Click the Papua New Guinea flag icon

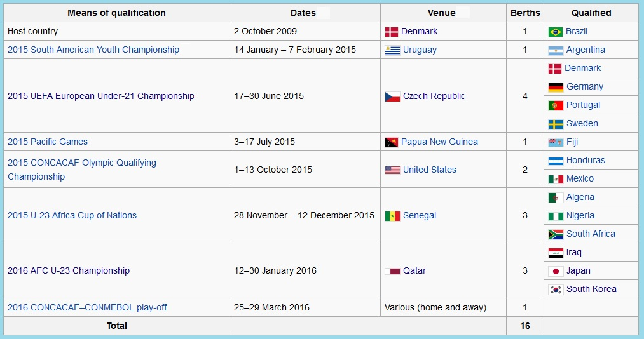[x=392, y=142]
